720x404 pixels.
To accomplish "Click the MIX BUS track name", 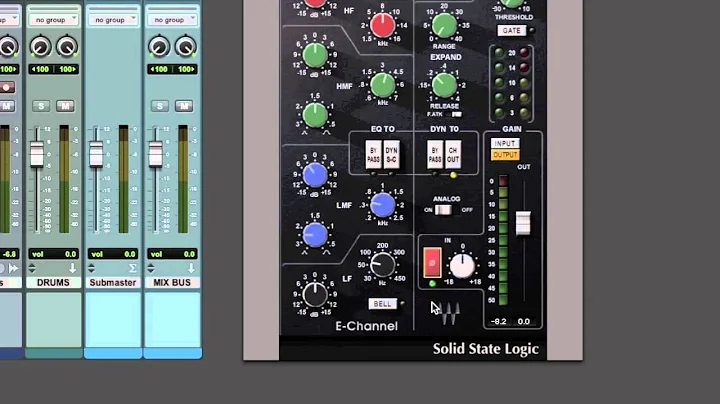I will (x=172, y=282).
